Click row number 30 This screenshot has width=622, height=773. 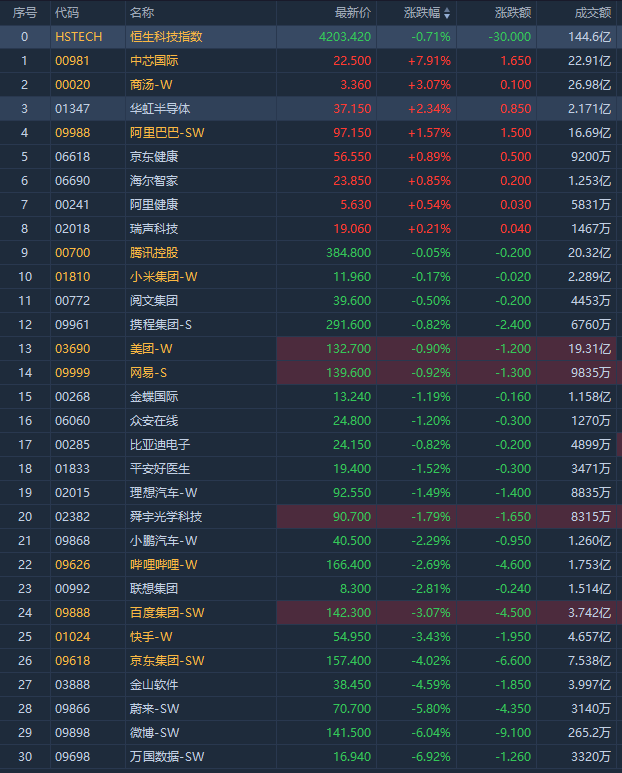25,757
